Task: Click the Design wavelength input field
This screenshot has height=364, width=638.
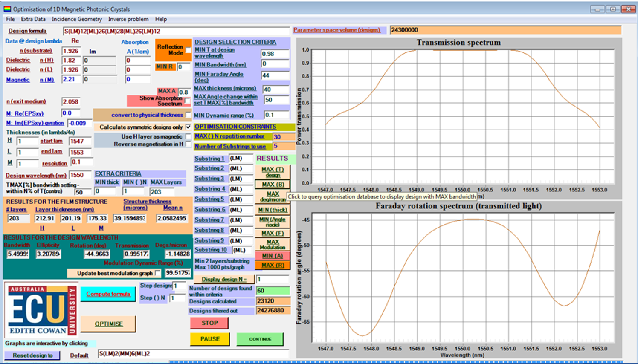Action: [80, 175]
